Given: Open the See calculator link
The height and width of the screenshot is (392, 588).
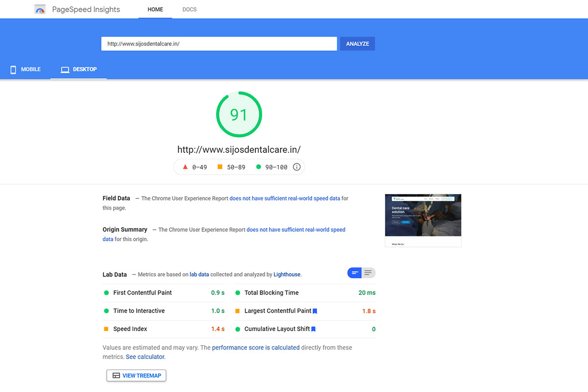Looking at the screenshot, I should coord(145,357).
